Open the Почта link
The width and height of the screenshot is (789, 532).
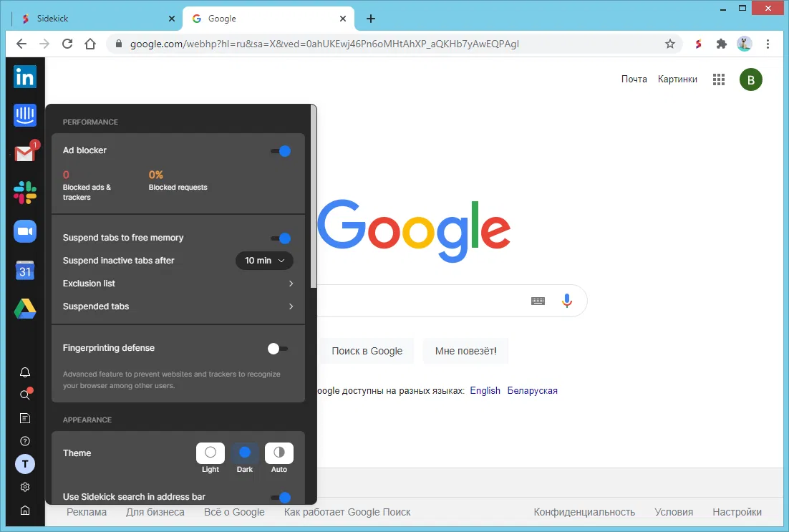click(634, 79)
